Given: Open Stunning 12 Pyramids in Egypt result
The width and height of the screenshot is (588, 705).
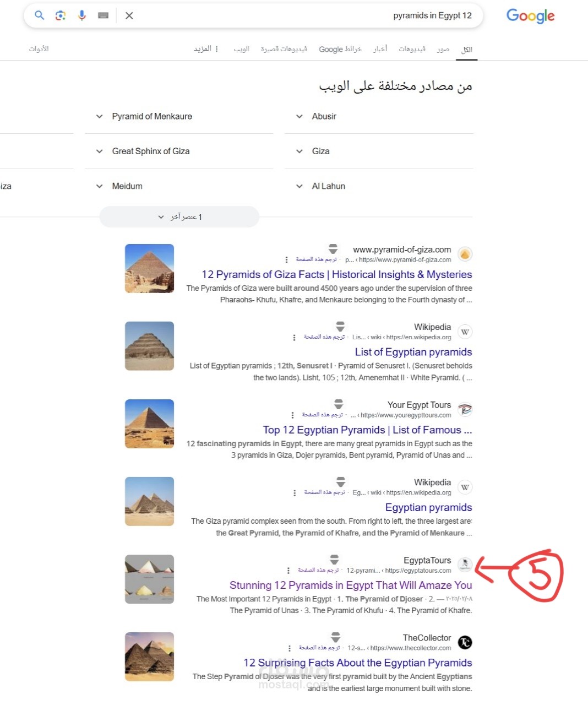Looking at the screenshot, I should (x=351, y=585).
